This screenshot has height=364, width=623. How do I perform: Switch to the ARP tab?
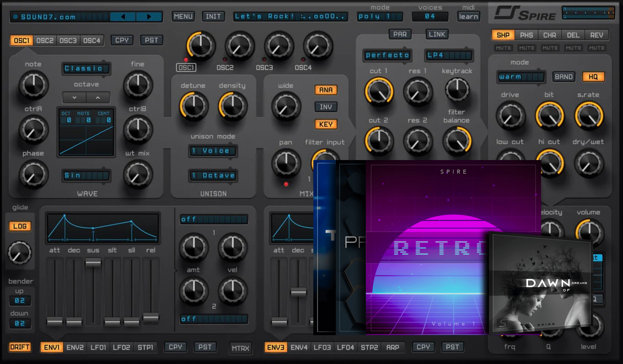(392, 347)
